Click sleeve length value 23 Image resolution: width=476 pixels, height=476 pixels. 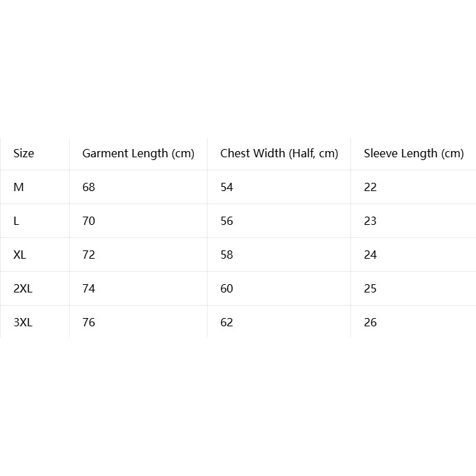coord(370,221)
